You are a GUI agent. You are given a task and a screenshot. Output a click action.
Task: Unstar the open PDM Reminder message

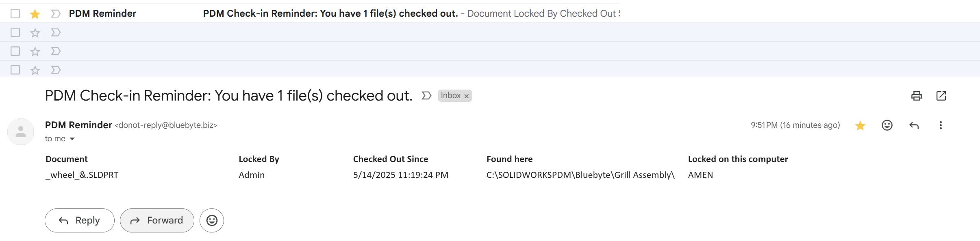[x=860, y=125]
